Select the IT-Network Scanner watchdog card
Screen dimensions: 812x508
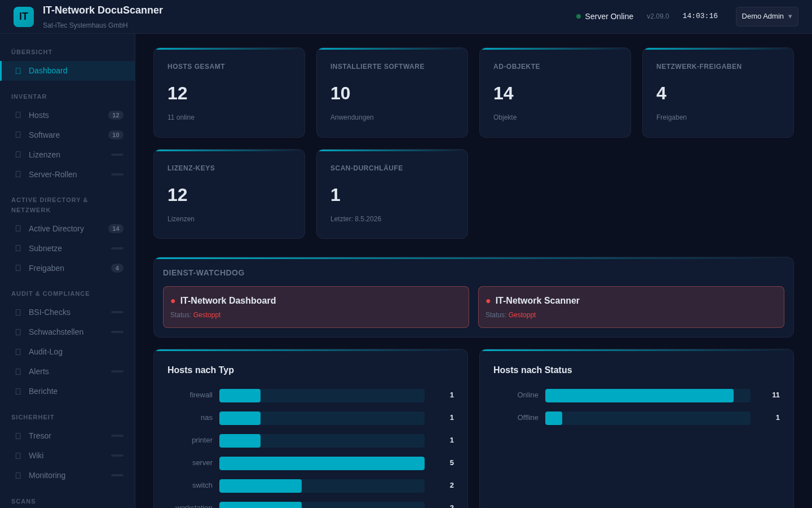click(x=631, y=307)
